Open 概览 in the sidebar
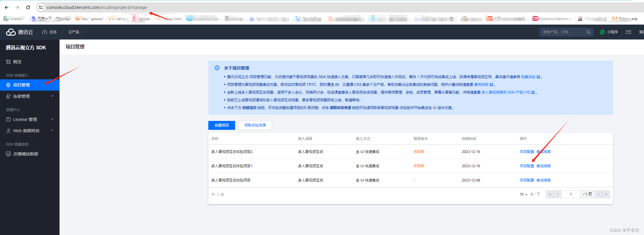The height and width of the screenshot is (235, 644). pyautogui.click(x=30, y=62)
